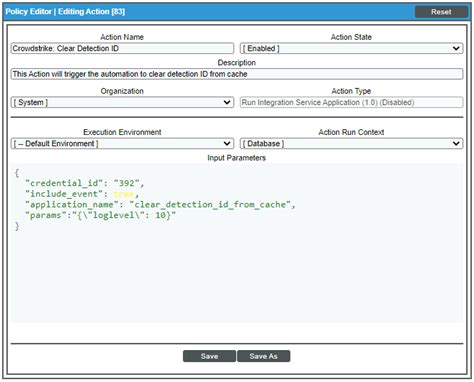Image resolution: width=474 pixels, height=382 pixels.
Task: Click the Action Run Context chevron arrow
Action: (456, 144)
